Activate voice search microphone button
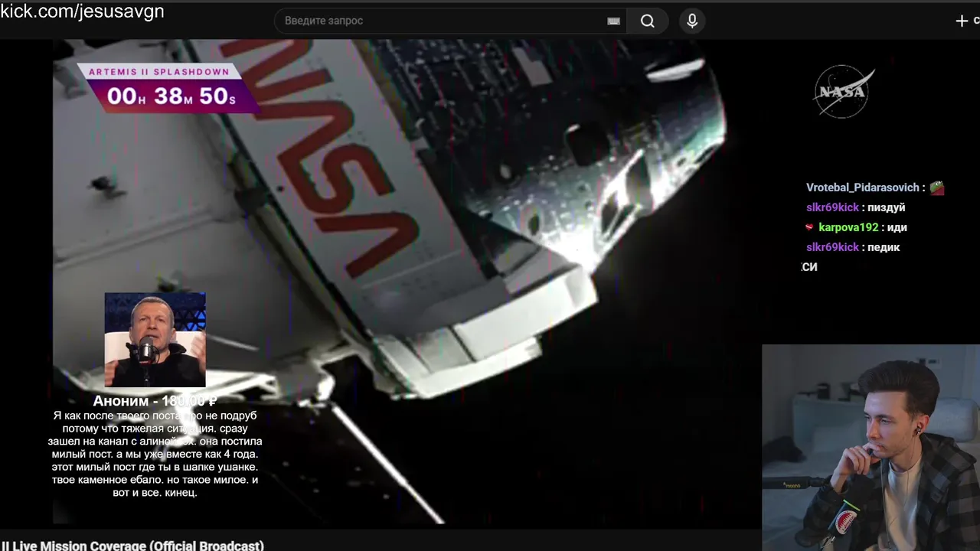This screenshot has width=980, height=551. coord(692,21)
